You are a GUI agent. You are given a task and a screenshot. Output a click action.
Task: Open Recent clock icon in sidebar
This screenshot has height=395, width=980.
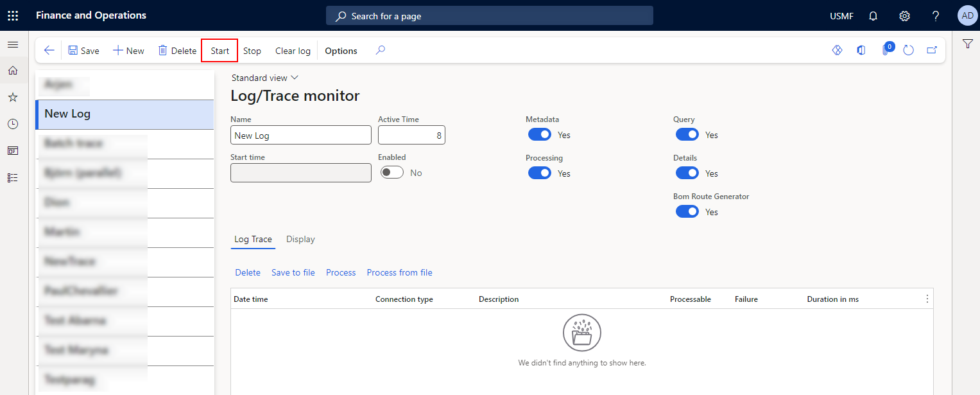tap(13, 124)
